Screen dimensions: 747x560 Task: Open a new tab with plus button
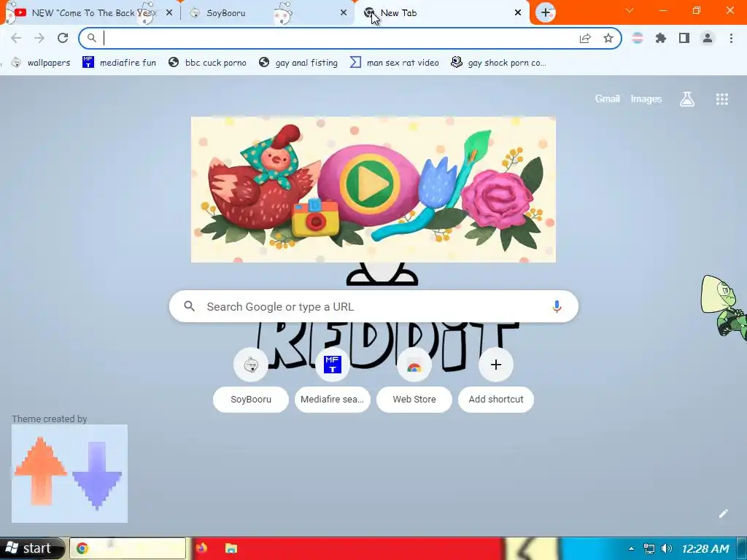point(546,12)
